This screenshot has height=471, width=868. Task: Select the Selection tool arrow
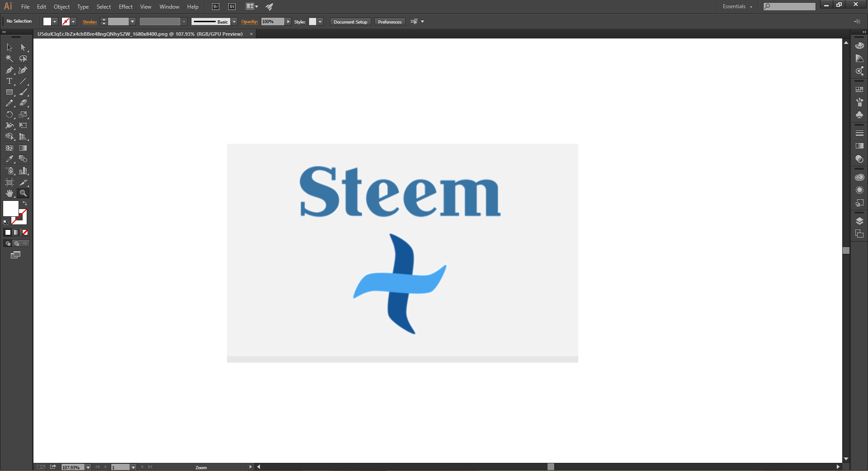9,48
